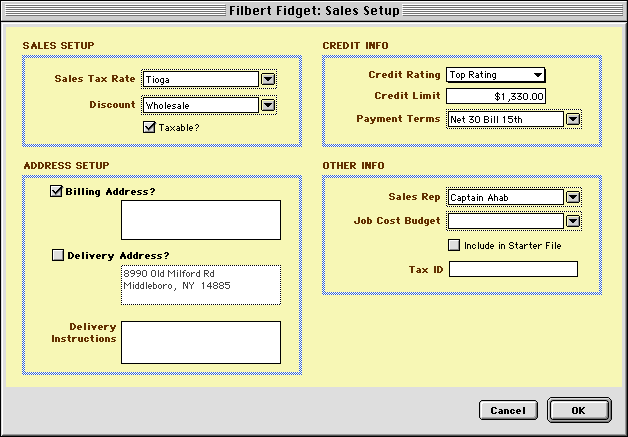The height and width of the screenshot is (437, 628).
Task: Click the Filbert Fidget: Sales Setup title bar
Action: click(x=314, y=11)
